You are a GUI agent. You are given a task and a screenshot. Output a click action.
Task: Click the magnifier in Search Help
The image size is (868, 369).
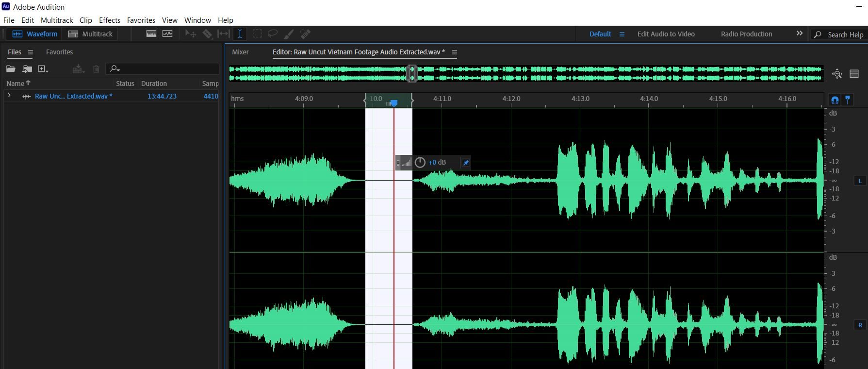click(x=818, y=34)
